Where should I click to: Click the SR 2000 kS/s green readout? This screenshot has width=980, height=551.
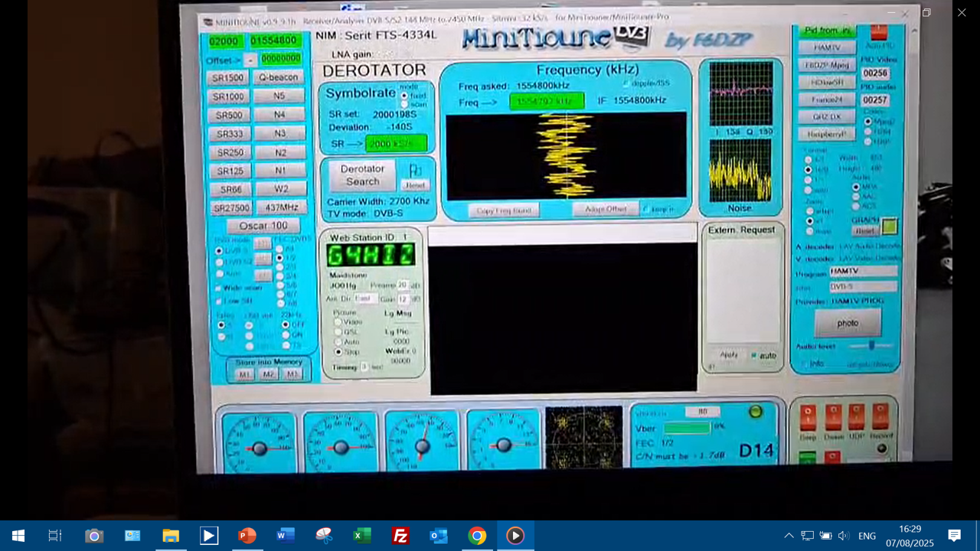coord(396,144)
